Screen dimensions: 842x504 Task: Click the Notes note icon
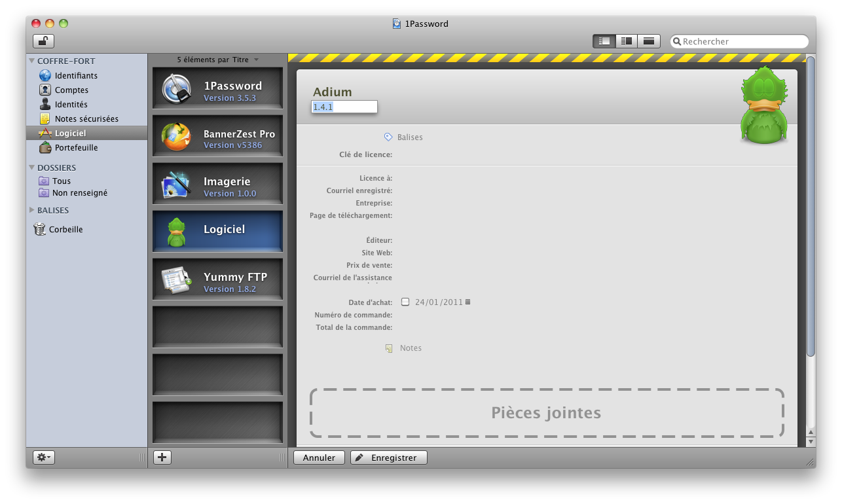390,348
